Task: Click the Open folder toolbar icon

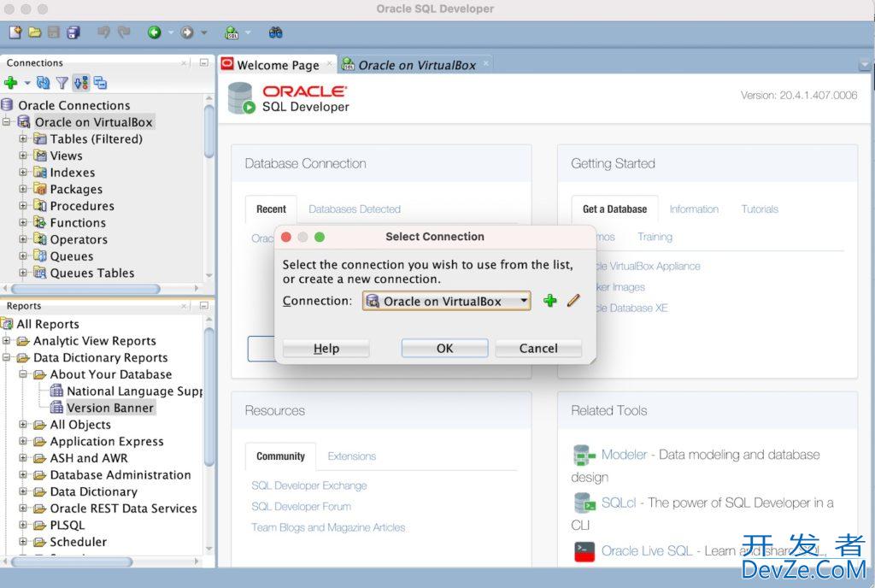Action: click(x=34, y=32)
